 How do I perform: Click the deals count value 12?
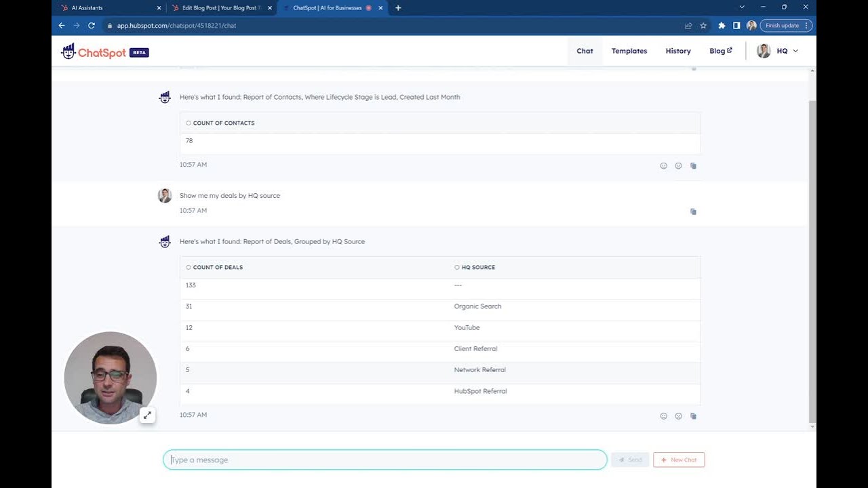(189, 327)
